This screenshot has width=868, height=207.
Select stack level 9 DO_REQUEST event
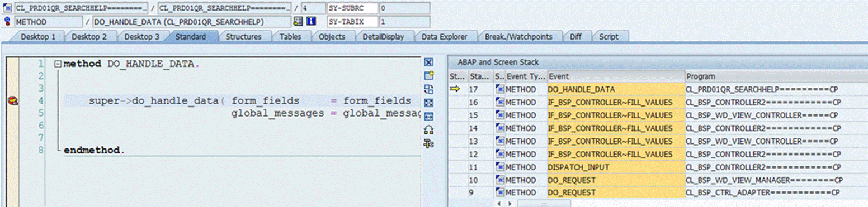coord(616,192)
